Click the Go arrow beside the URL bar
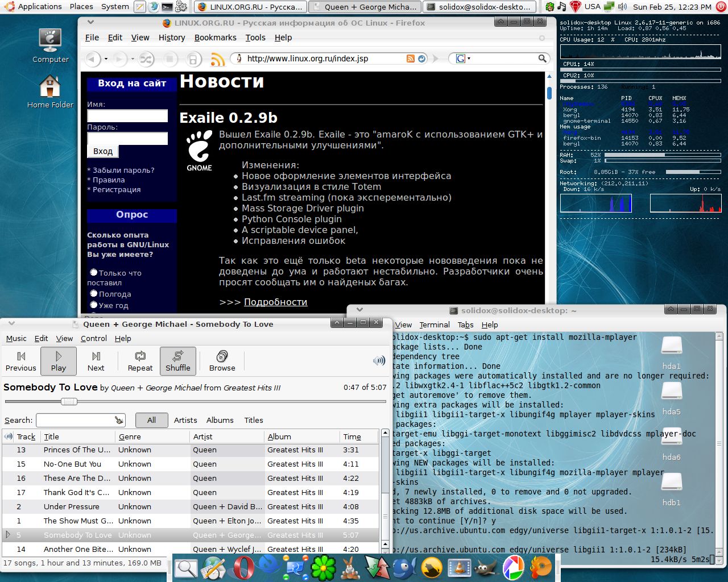The height and width of the screenshot is (582, 728). pyautogui.click(x=436, y=59)
